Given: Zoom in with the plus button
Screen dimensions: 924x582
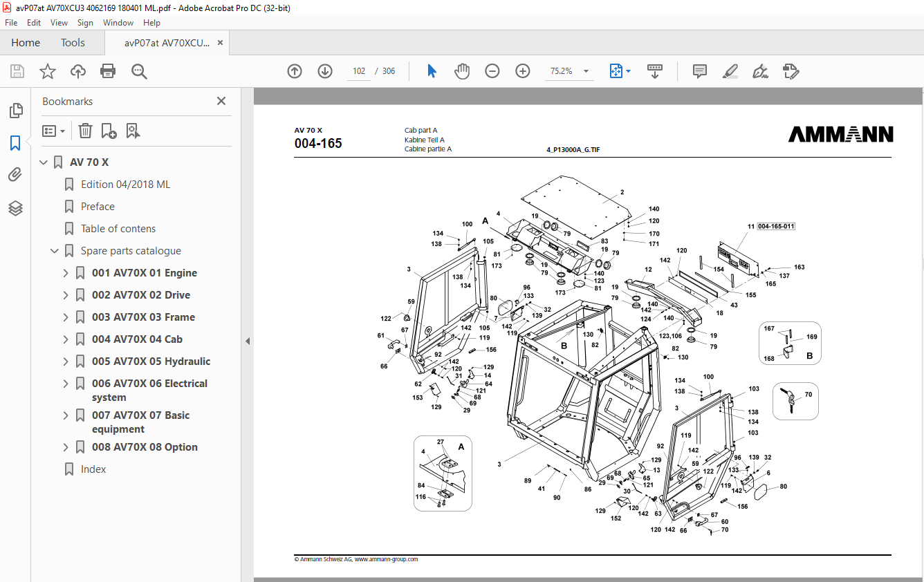Looking at the screenshot, I should [523, 71].
